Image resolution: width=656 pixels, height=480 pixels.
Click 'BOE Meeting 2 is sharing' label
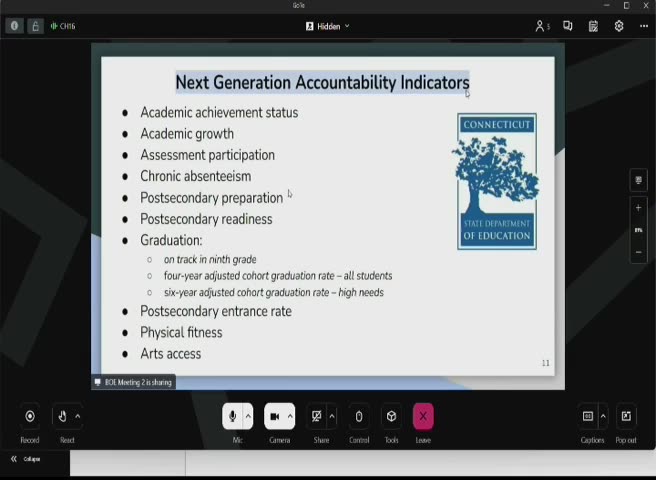pos(133,382)
